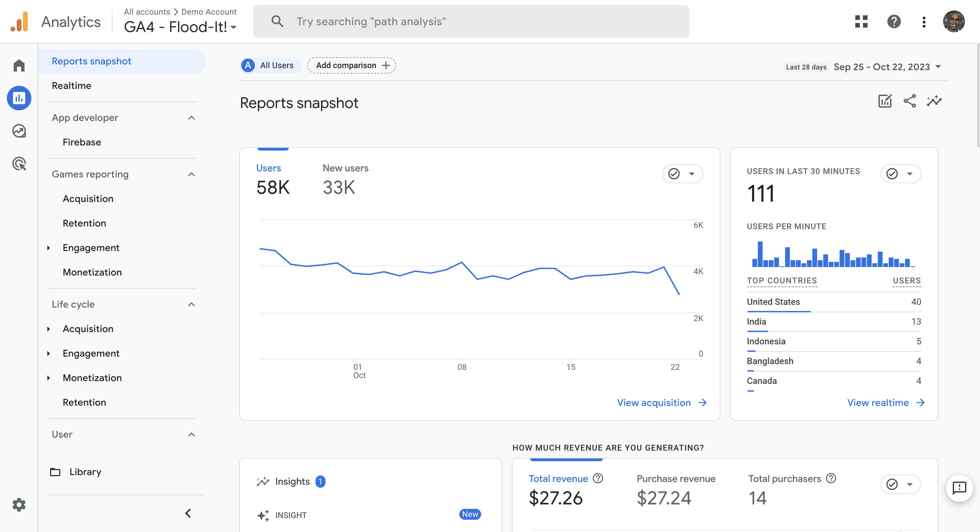Screen dimensions: 980x532
Task: Open the Insights sparkline icon in header
Action: click(934, 101)
